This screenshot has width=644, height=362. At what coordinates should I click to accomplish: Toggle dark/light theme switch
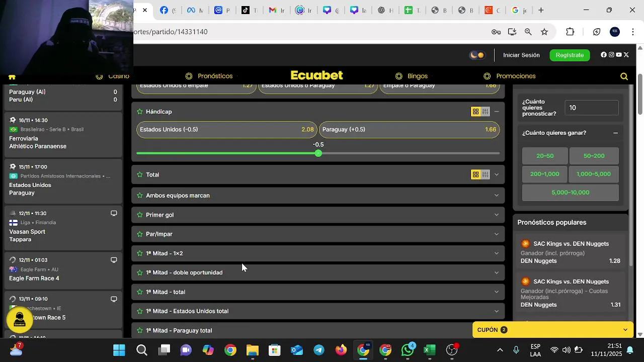pos(476,55)
